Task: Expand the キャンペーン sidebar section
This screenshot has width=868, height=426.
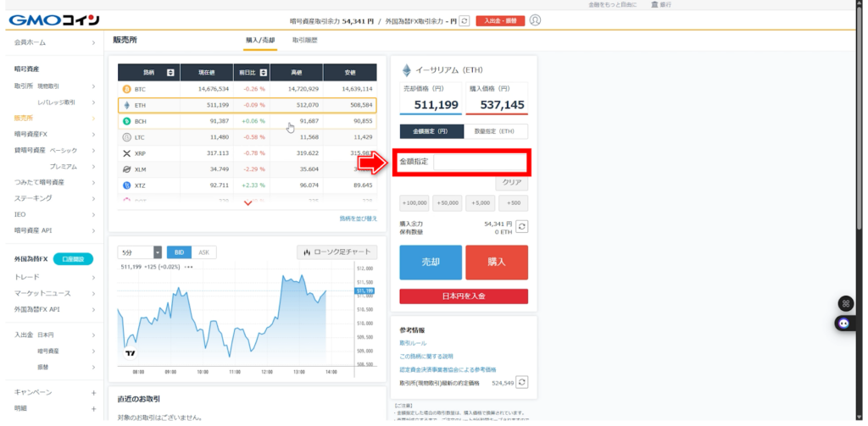Action: coord(93,392)
